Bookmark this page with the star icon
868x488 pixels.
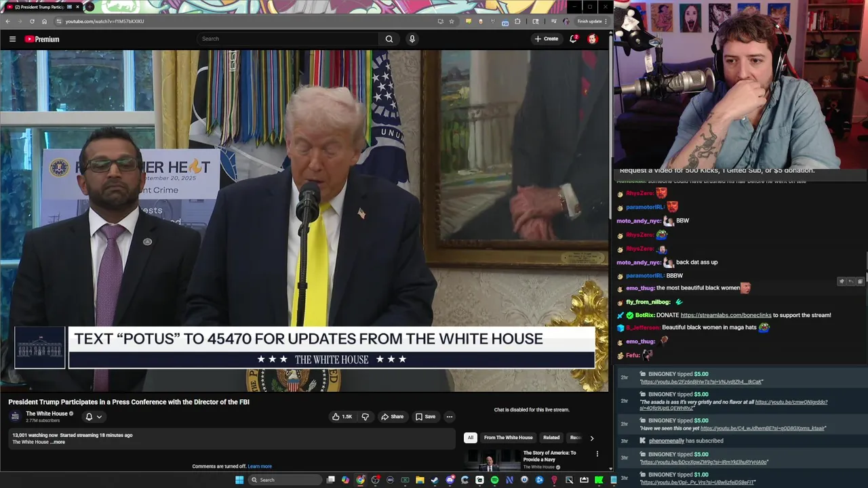point(452,21)
